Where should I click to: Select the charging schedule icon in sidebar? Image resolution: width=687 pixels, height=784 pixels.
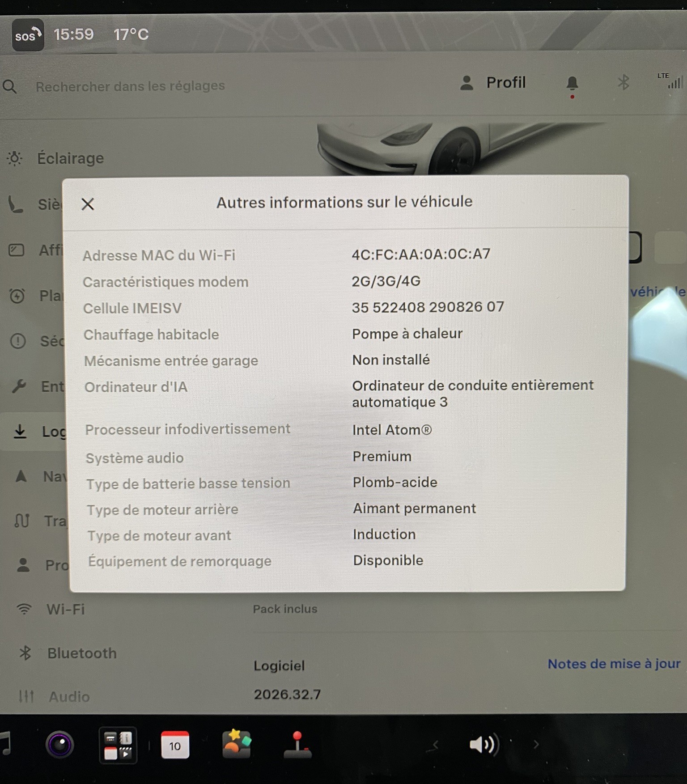17,296
